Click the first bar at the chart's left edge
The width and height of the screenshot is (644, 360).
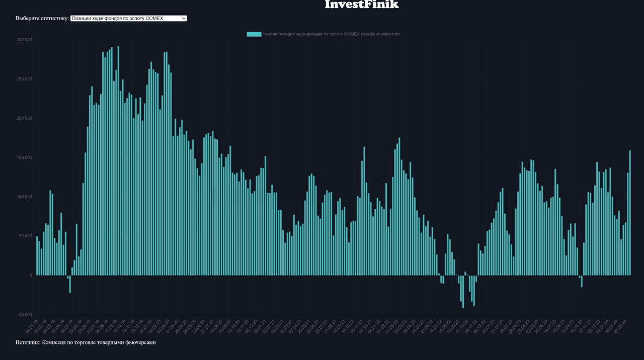point(37,255)
